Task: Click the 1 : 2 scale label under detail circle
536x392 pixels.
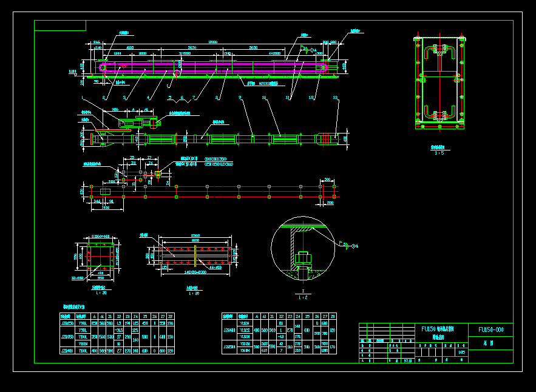Action: pos(303,297)
